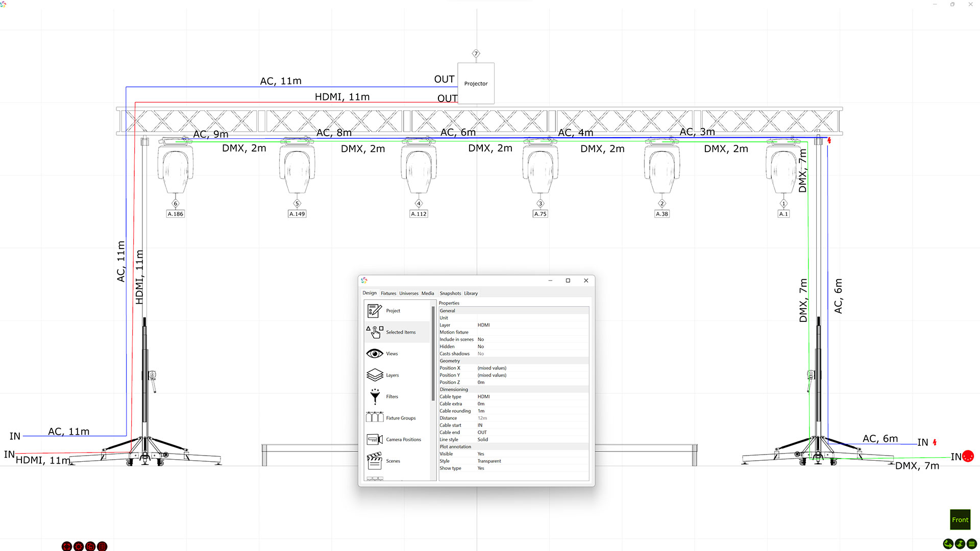Switch to the Fixtures tab
This screenshot has height=551, width=980.
[388, 293]
